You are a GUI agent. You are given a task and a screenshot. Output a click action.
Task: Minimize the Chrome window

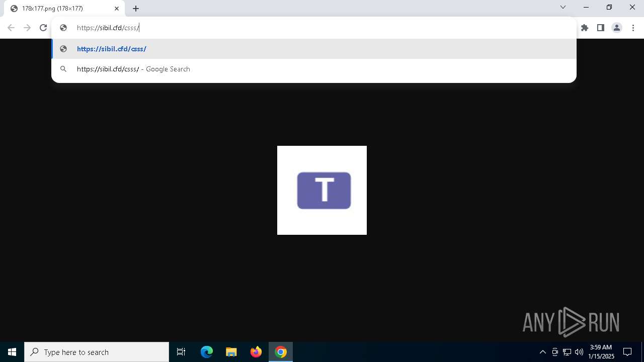point(586,7)
